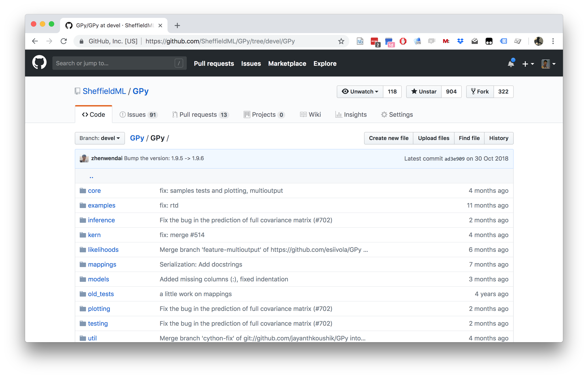Expand the user avatar menu
Screen dimensions: 588x378
548,64
